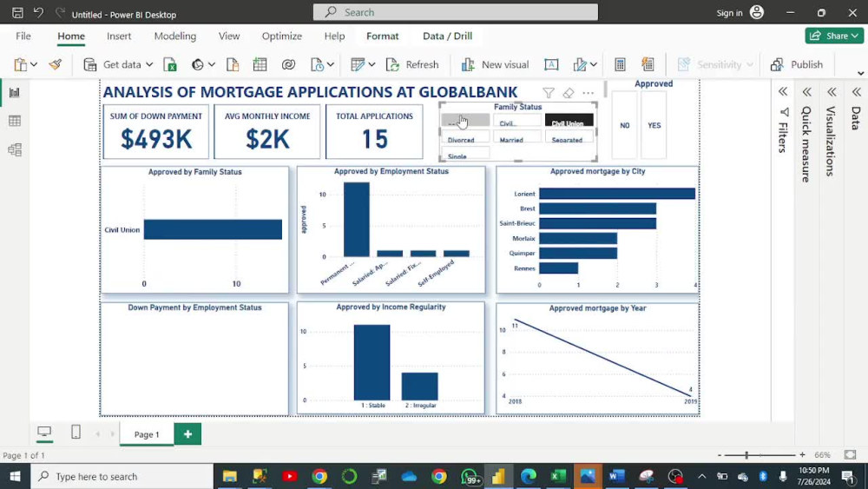Switch to the Insert ribbon tab
The width and height of the screenshot is (868, 489).
coord(119,36)
